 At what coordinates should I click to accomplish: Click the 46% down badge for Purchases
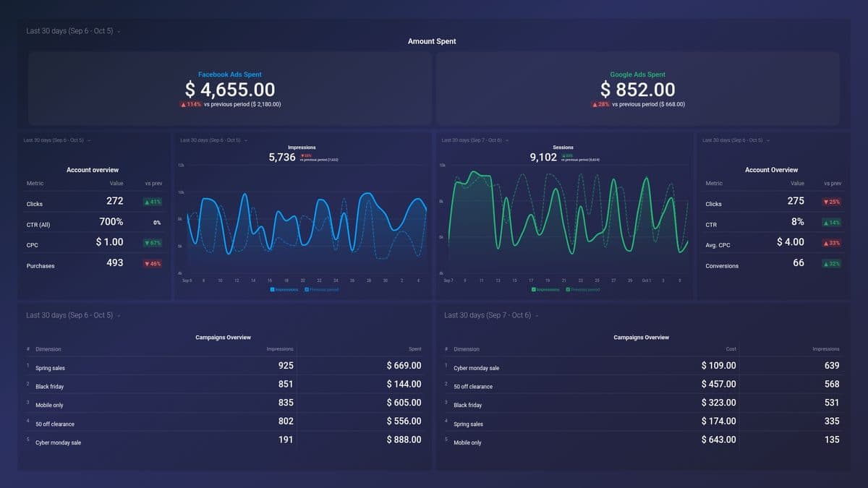pyautogui.click(x=153, y=264)
